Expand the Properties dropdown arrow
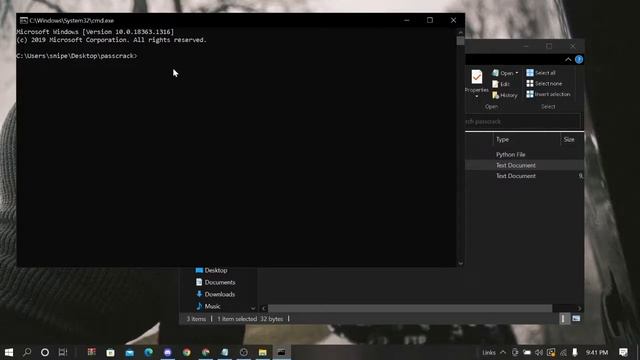Image resolution: width=640 pixels, height=360 pixels. click(x=477, y=97)
